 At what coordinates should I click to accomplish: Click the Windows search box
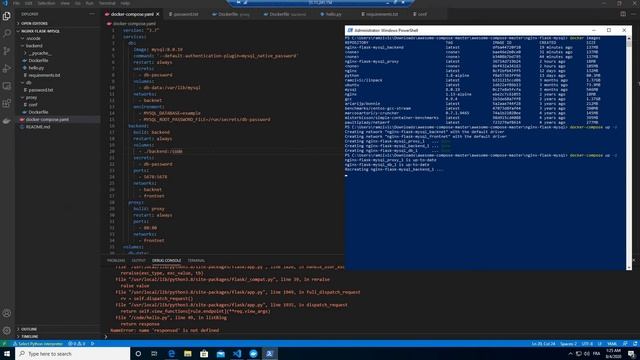[73, 353]
